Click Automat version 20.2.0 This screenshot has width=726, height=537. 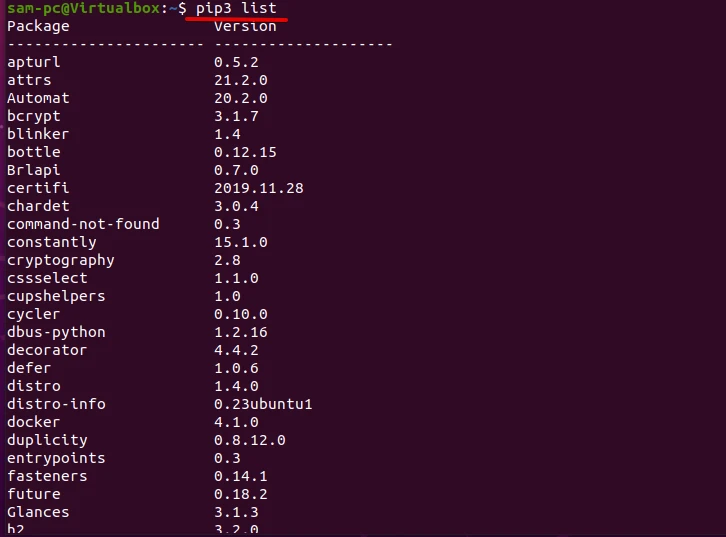(241, 99)
